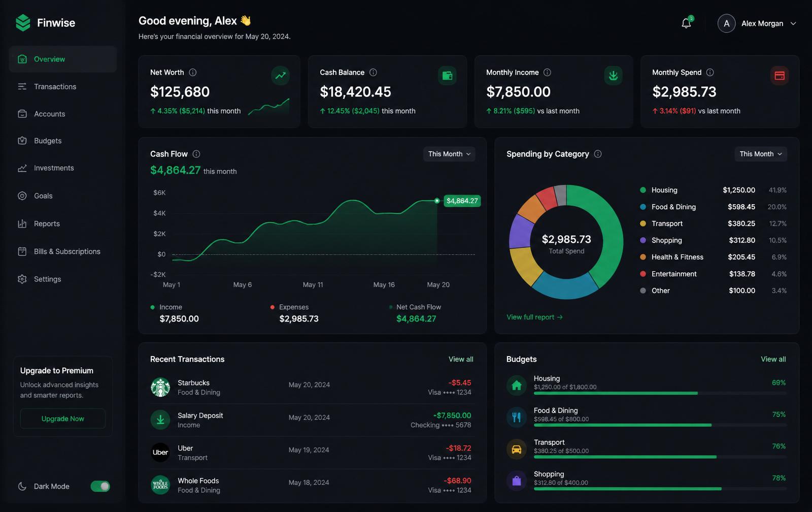Click the Shopping category row label
This screenshot has height=512, width=812.
coord(667,240)
